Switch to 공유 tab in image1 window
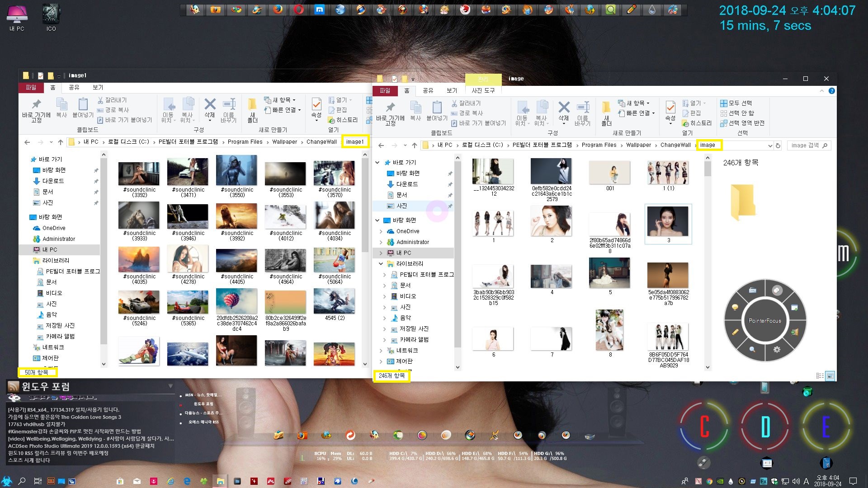Screen dimensions: 868x488 pyautogui.click(x=74, y=87)
